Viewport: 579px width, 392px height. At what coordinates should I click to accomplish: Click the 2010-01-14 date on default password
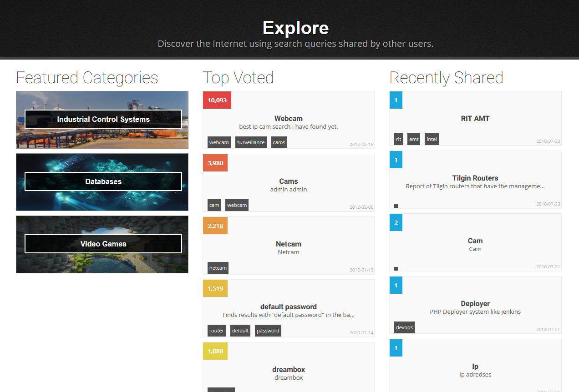pyautogui.click(x=361, y=333)
